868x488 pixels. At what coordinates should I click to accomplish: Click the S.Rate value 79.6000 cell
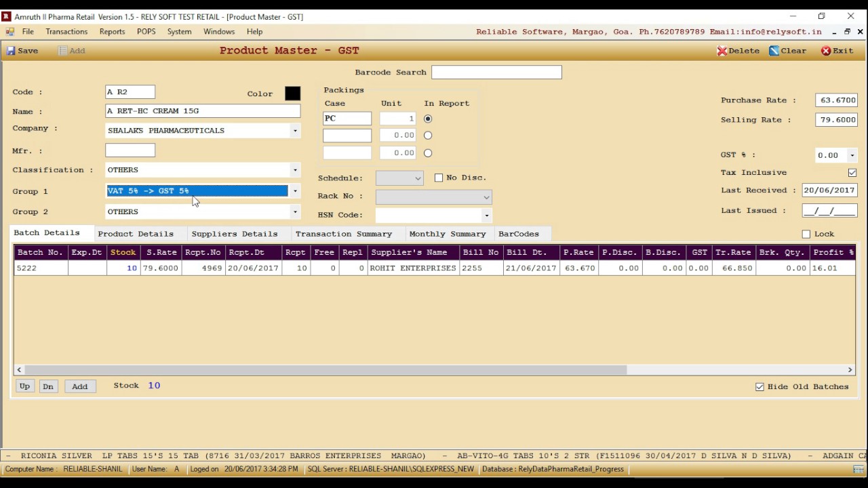[x=161, y=268]
